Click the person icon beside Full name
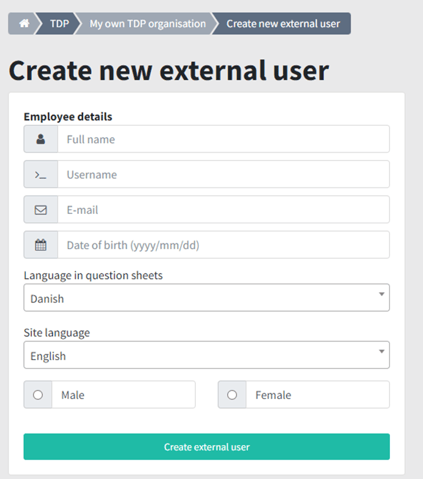Viewport: 423px width, 479px height. coord(41,139)
